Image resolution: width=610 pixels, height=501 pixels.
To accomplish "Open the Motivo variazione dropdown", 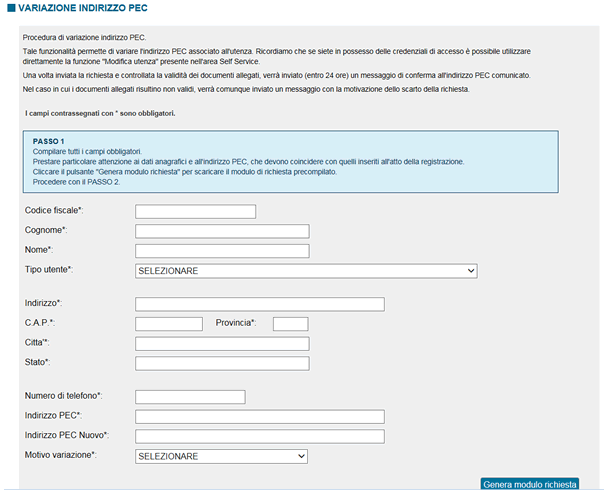I will tap(221, 456).
